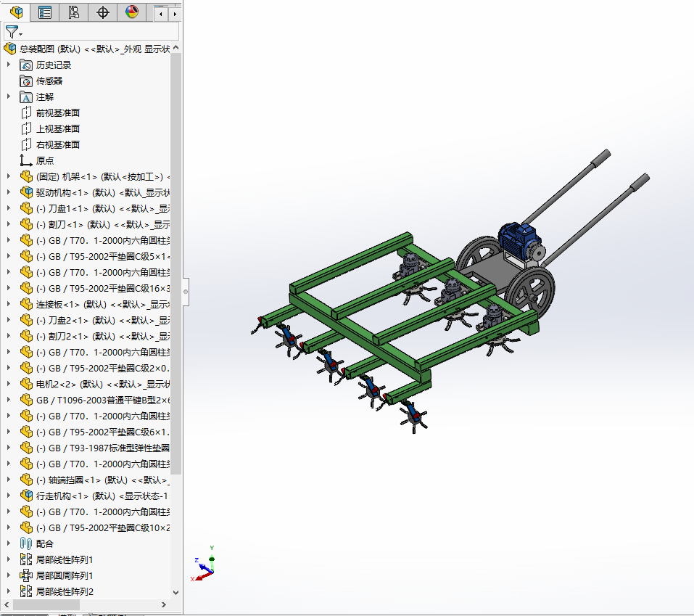Select the 传感器 tree label
Image resolution: width=694 pixels, height=616 pixels.
(x=49, y=81)
